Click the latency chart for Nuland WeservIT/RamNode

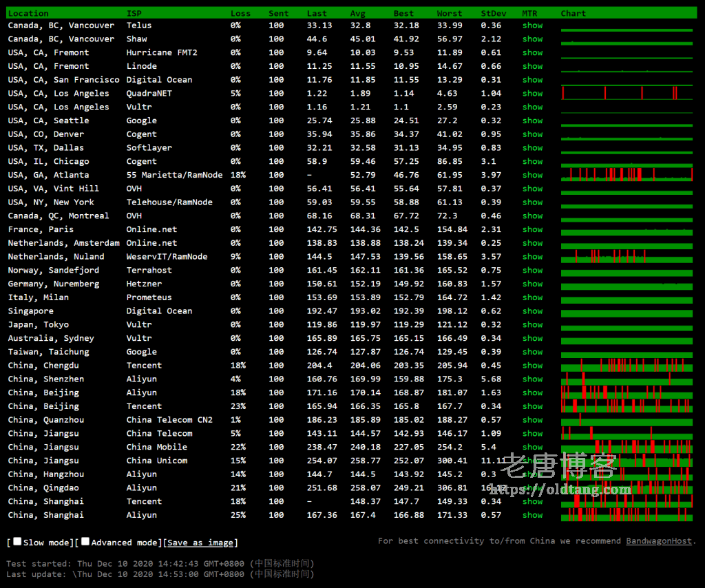point(627,257)
